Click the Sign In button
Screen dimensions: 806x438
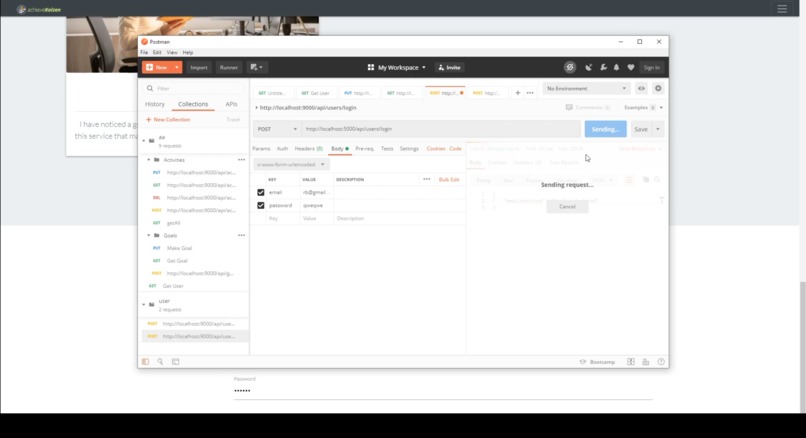pyautogui.click(x=652, y=67)
